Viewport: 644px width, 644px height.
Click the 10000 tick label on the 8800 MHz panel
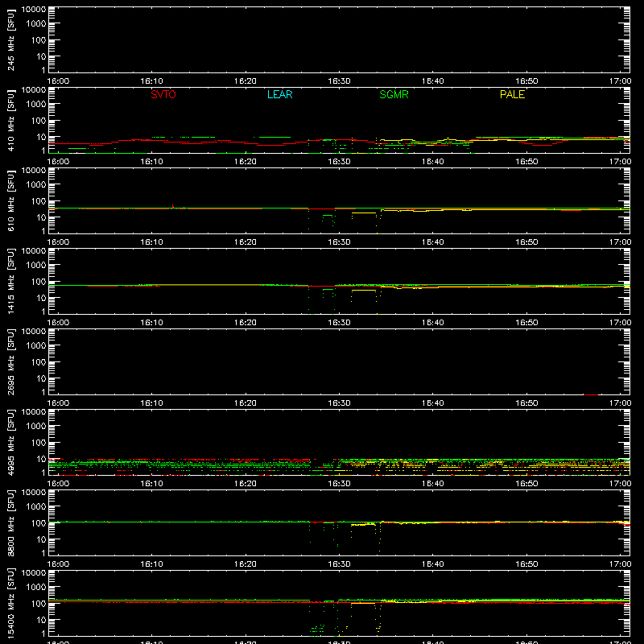point(34,493)
